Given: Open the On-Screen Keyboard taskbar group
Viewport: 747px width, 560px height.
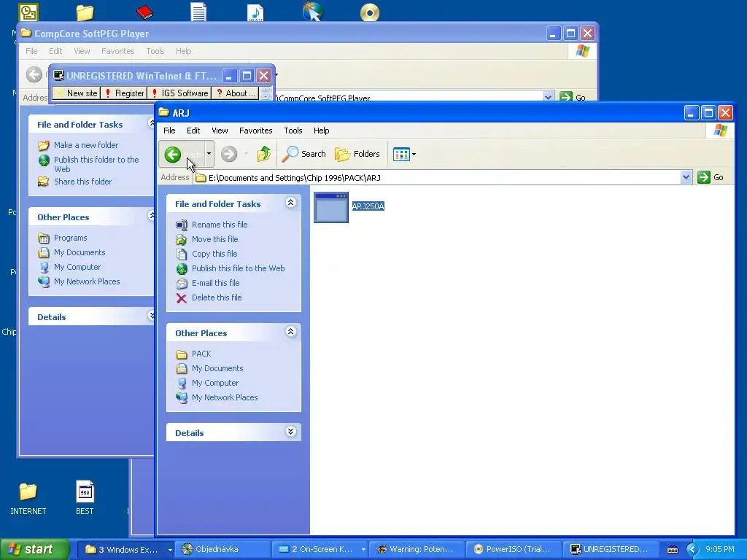Looking at the screenshot, I should pos(320,549).
